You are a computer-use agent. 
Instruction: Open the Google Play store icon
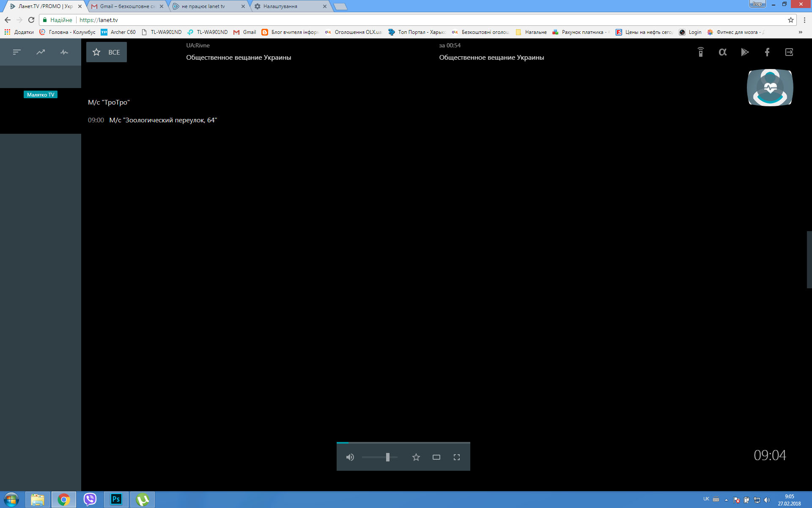[x=745, y=52]
